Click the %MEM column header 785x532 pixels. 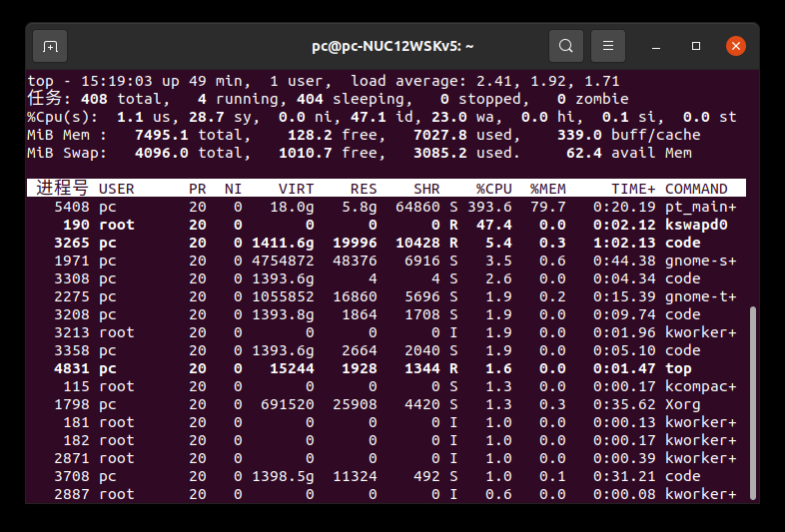548,189
